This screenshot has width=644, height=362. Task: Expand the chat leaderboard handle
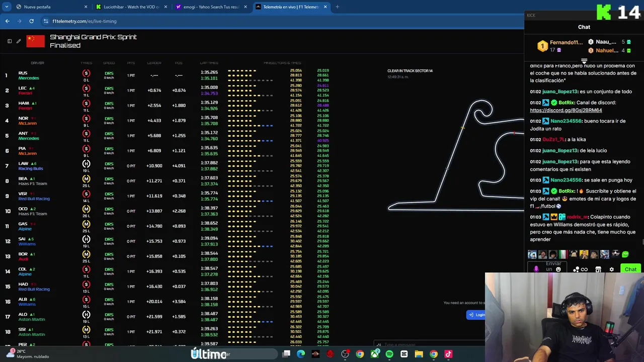[x=584, y=61]
